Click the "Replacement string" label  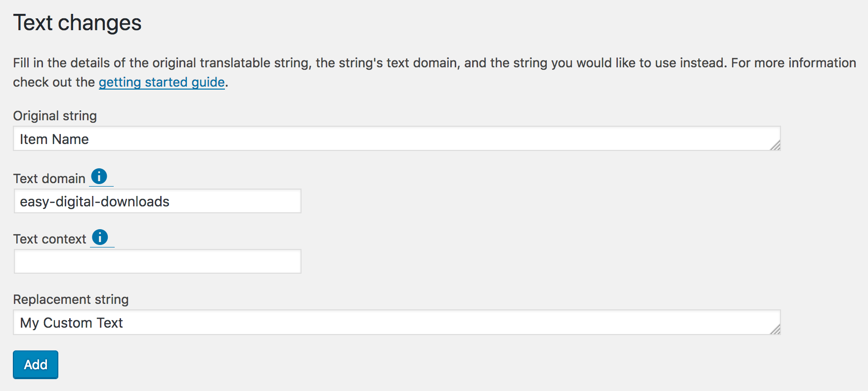click(71, 299)
